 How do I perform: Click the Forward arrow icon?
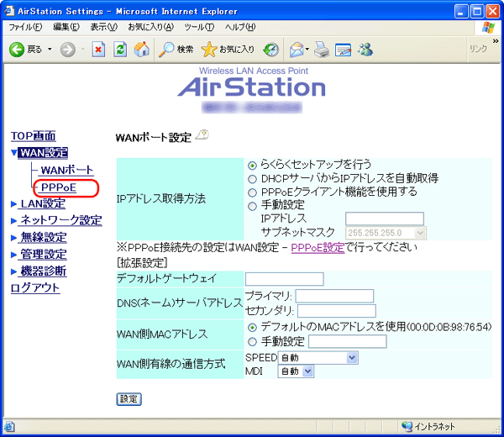pyautogui.click(x=68, y=50)
